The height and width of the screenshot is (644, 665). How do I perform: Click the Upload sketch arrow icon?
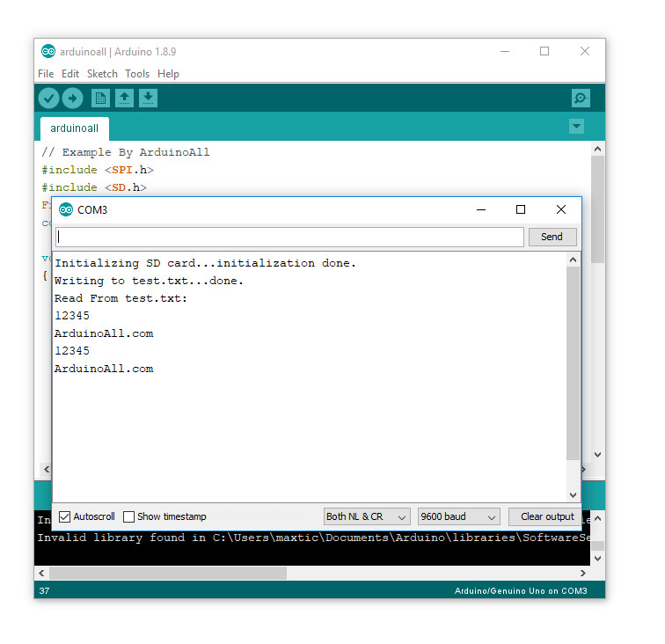click(x=72, y=99)
